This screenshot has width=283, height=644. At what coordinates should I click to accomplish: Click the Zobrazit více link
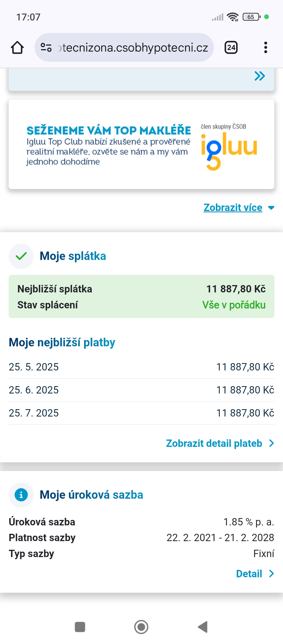click(233, 208)
